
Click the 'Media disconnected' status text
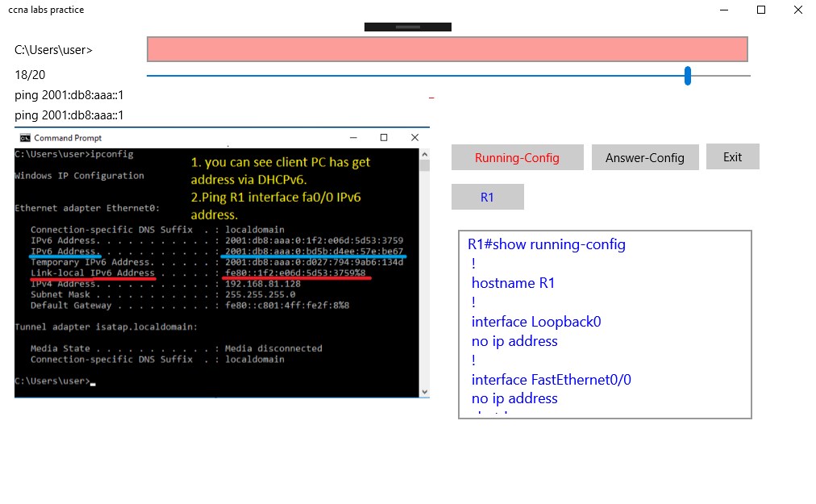click(x=273, y=348)
